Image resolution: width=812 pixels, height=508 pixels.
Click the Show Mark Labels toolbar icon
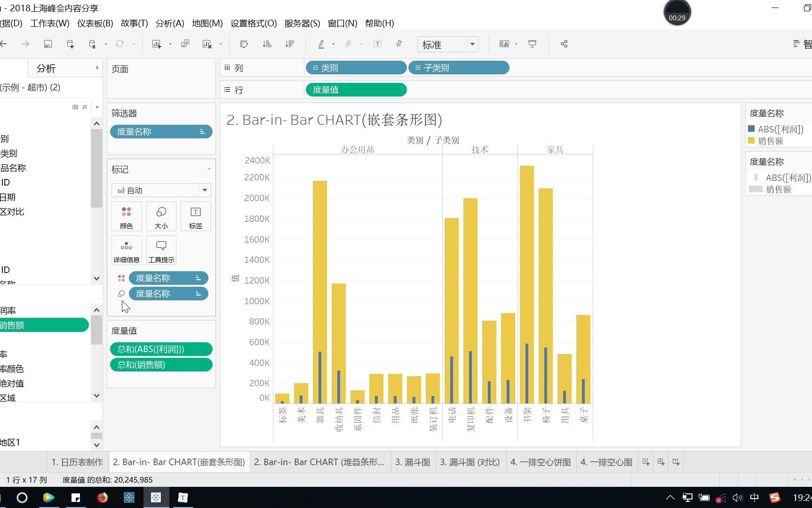(x=377, y=44)
